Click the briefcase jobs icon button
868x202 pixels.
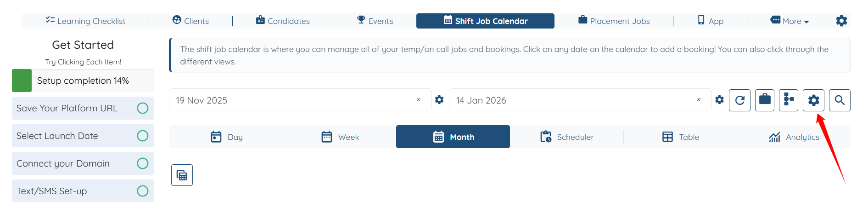765,100
